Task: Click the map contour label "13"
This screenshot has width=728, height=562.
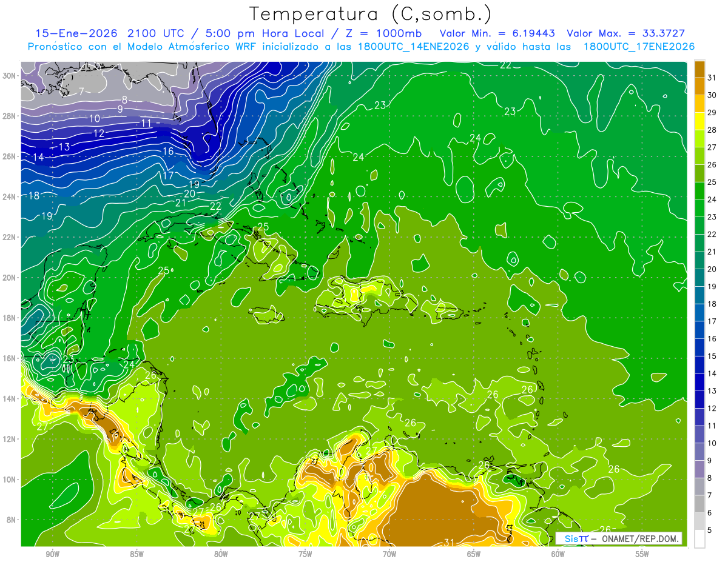Action: (64, 147)
